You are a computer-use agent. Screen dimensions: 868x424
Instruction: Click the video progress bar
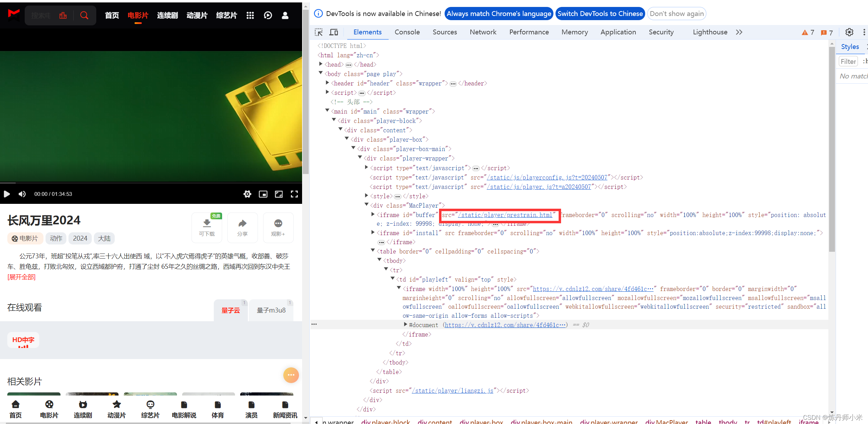151,183
